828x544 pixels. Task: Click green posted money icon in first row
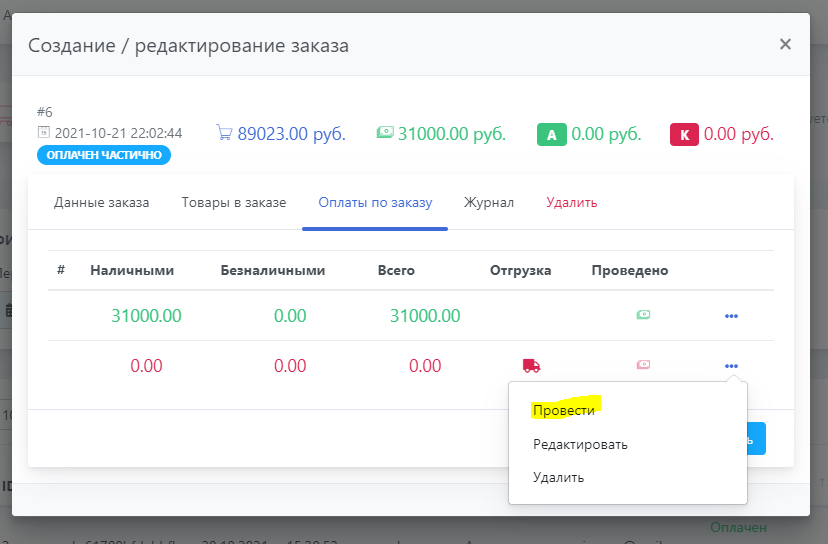(x=644, y=316)
